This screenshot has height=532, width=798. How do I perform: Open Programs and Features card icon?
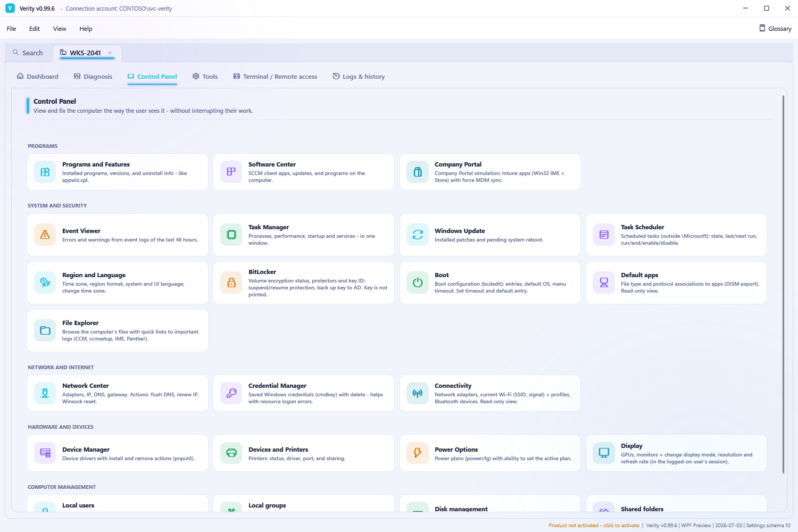pyautogui.click(x=45, y=172)
